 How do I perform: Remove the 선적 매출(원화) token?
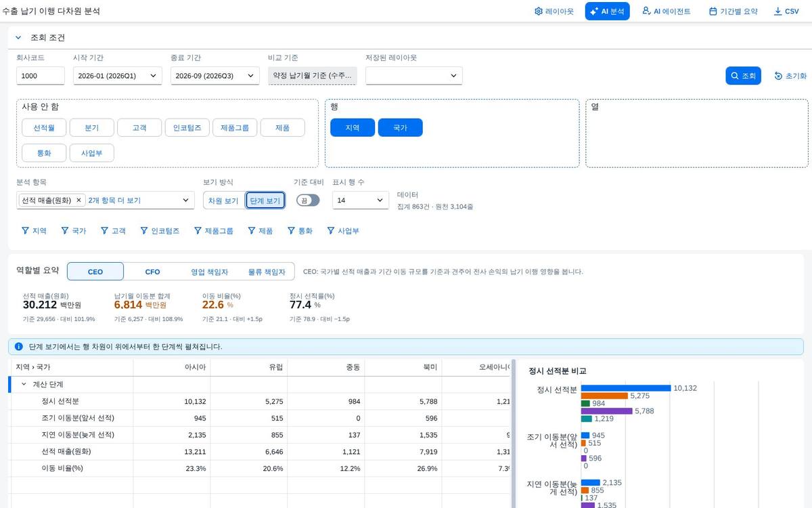78,200
